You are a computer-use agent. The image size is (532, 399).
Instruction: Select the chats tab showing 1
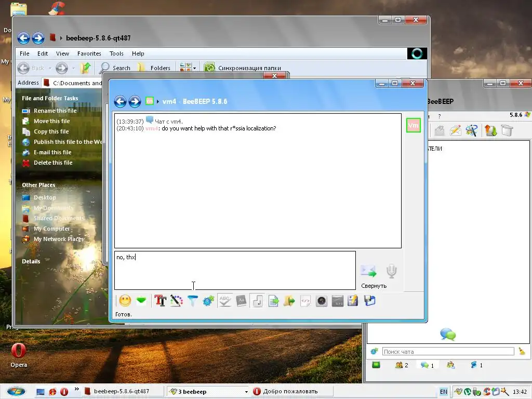tap(427, 365)
